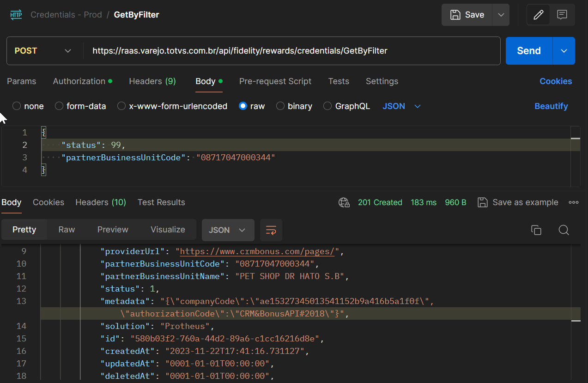Open the comments icon
The image size is (588, 383).
pos(562,15)
